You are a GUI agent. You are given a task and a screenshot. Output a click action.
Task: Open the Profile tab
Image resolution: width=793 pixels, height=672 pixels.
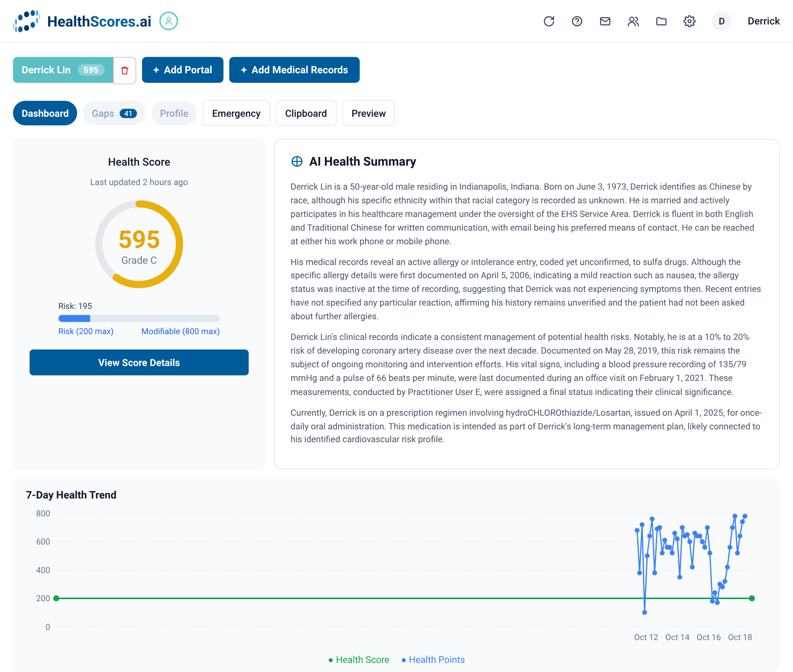(x=174, y=113)
